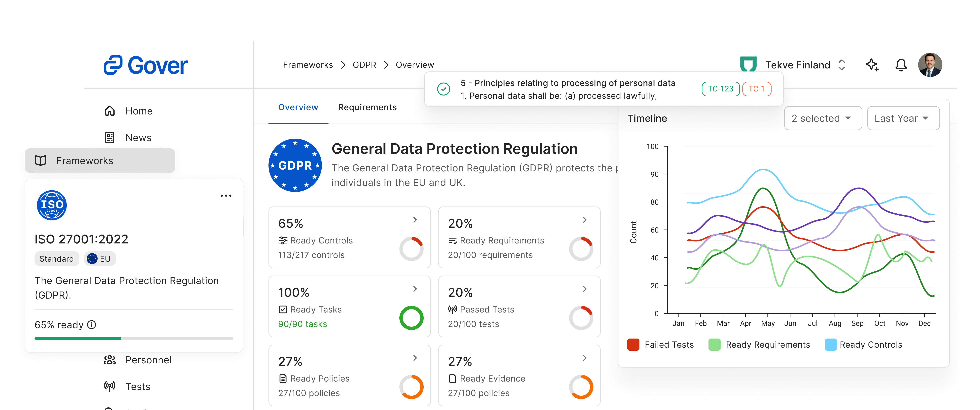Switch to the Requirements tab

pos(367,108)
